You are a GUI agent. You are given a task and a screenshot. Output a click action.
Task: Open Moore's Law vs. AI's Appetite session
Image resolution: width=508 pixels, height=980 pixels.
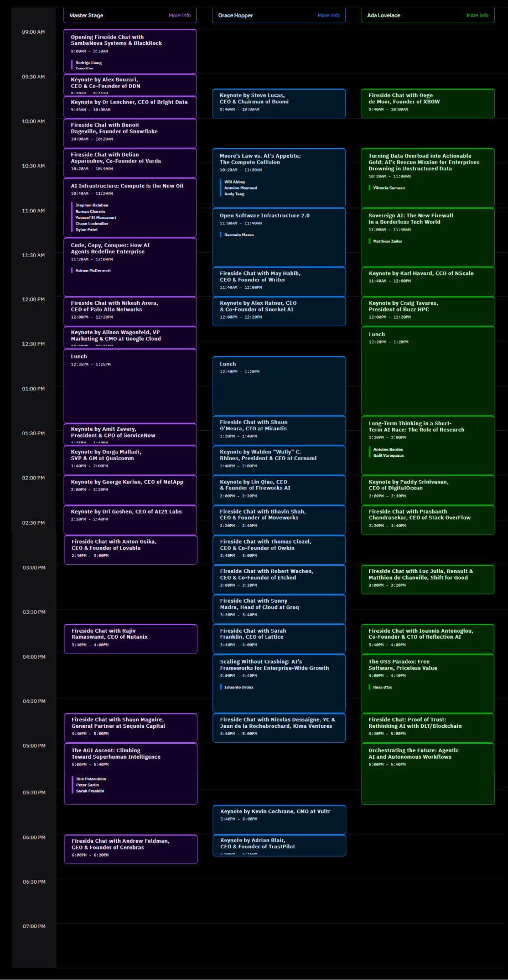pos(279,178)
